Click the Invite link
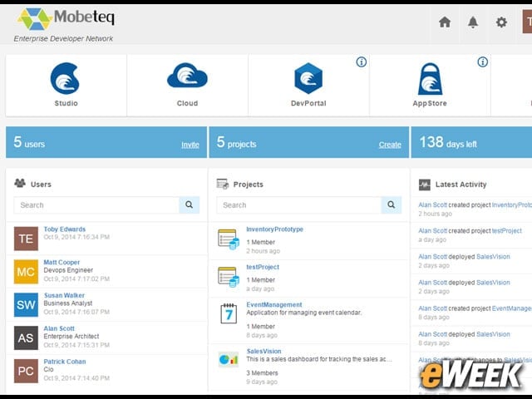This screenshot has height=399, width=532. tap(190, 145)
